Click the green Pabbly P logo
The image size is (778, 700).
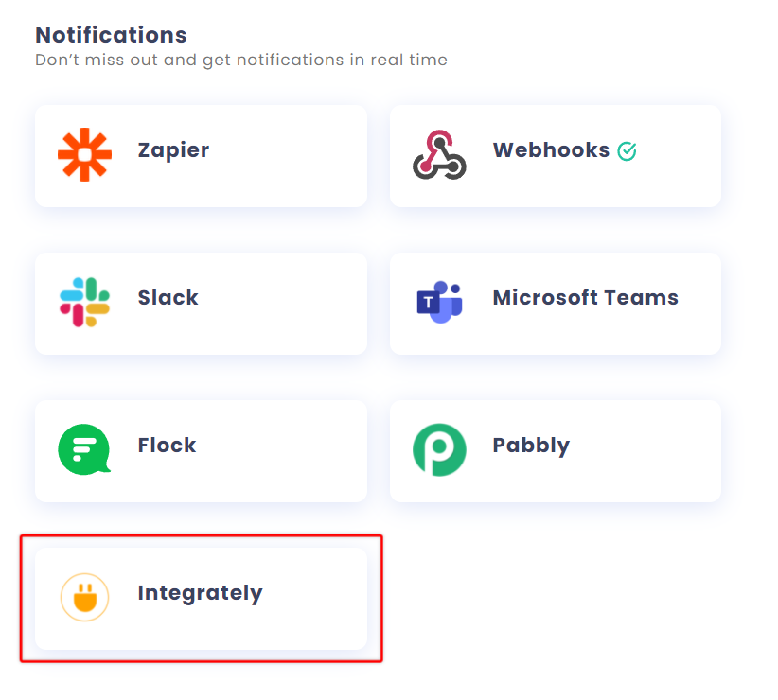[x=439, y=449]
